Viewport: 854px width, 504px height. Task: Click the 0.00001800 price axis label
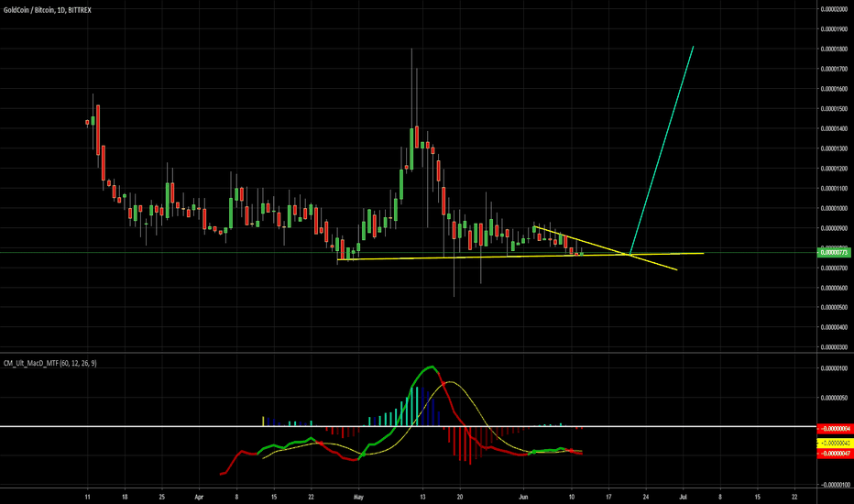tap(834, 49)
